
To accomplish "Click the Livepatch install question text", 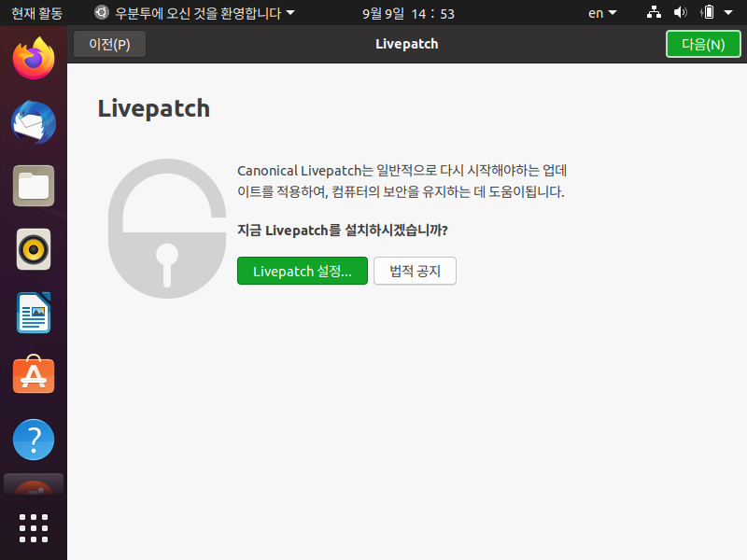I will [343, 231].
